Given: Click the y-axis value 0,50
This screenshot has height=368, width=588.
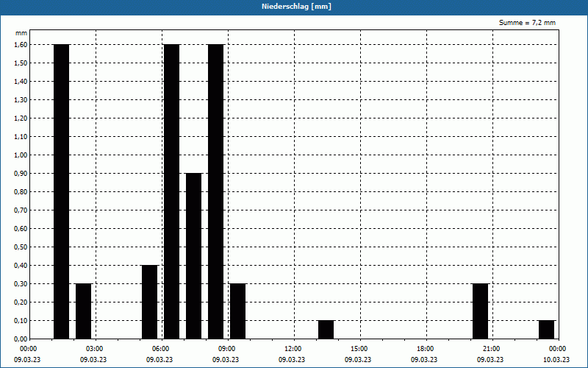Looking at the screenshot, I should (21, 247).
